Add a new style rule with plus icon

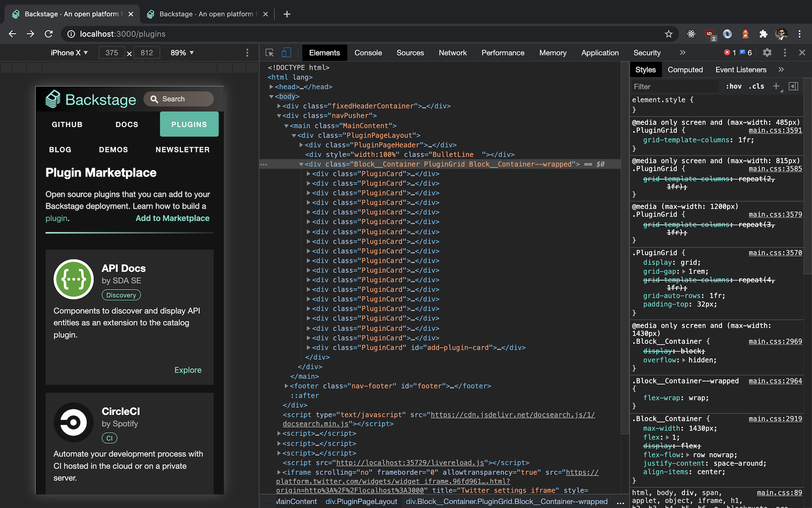point(776,86)
